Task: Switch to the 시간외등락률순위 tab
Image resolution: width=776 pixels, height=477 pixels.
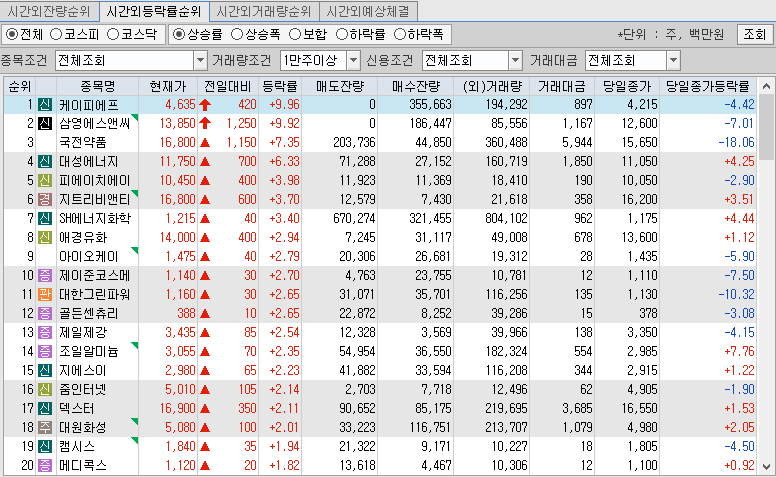Action: click(154, 11)
